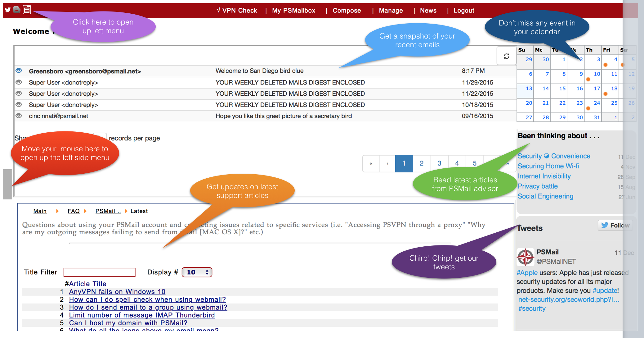644x338 pixels.
Task: Open left menu via the document list icon
Action: click(x=27, y=10)
